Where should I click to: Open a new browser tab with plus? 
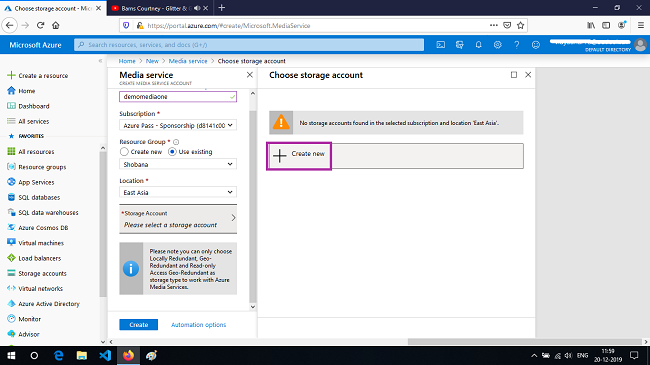coord(222,8)
